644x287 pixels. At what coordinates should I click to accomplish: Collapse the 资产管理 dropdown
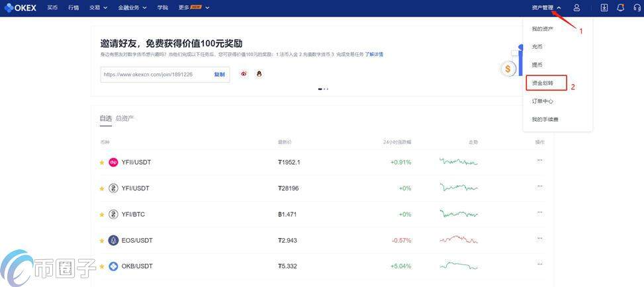click(x=546, y=7)
